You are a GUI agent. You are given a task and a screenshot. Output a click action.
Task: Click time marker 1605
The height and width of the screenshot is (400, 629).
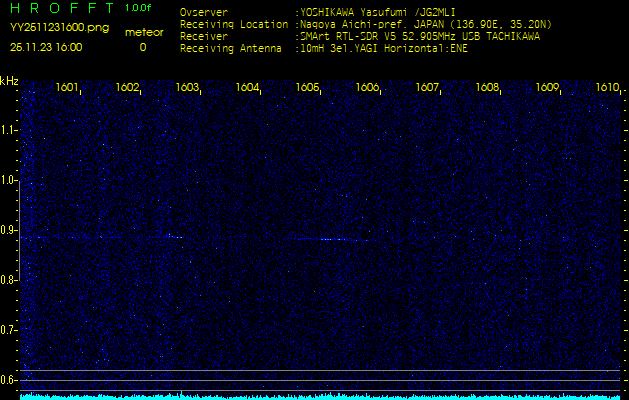click(x=307, y=87)
